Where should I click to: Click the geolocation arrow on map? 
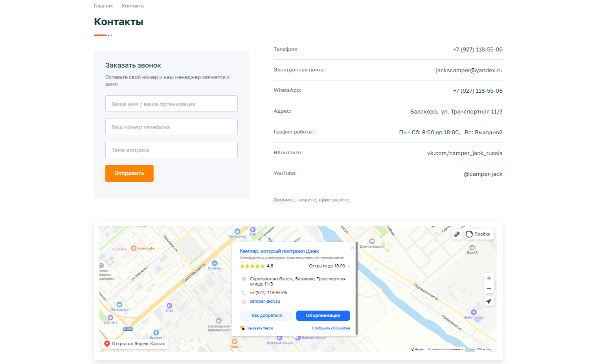click(489, 302)
